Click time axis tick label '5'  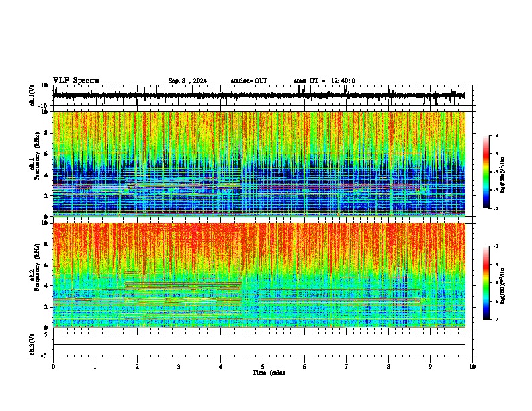pyautogui.click(x=263, y=367)
